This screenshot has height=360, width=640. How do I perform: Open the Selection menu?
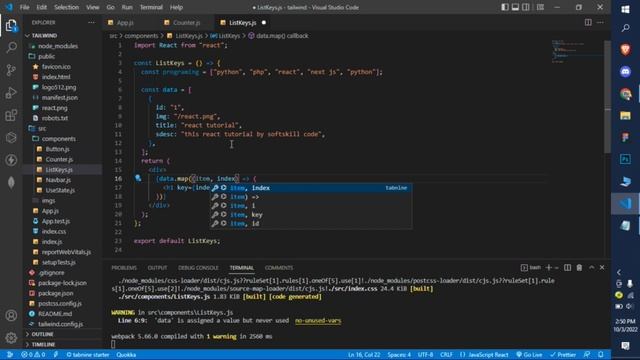coord(66,7)
